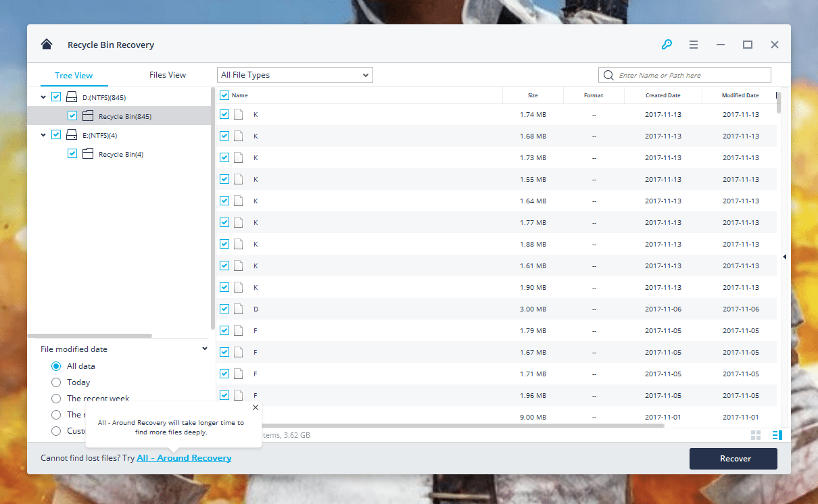The width and height of the screenshot is (818, 504).
Task: Select the Today radio button
Action: 56,382
